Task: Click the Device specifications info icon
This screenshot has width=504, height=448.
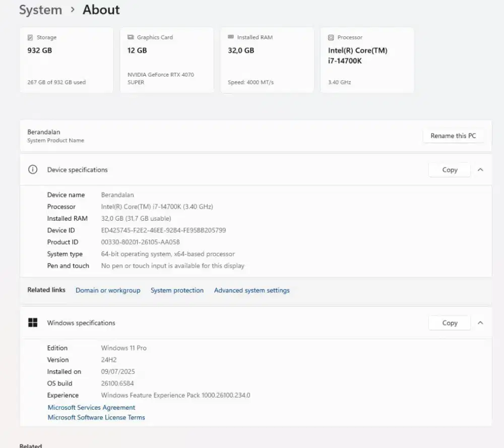Action: tap(33, 170)
